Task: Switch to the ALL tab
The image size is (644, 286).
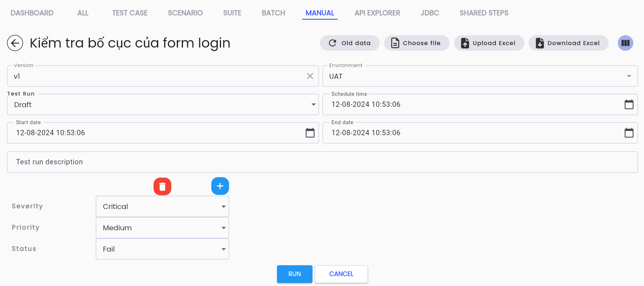Action: [x=83, y=13]
